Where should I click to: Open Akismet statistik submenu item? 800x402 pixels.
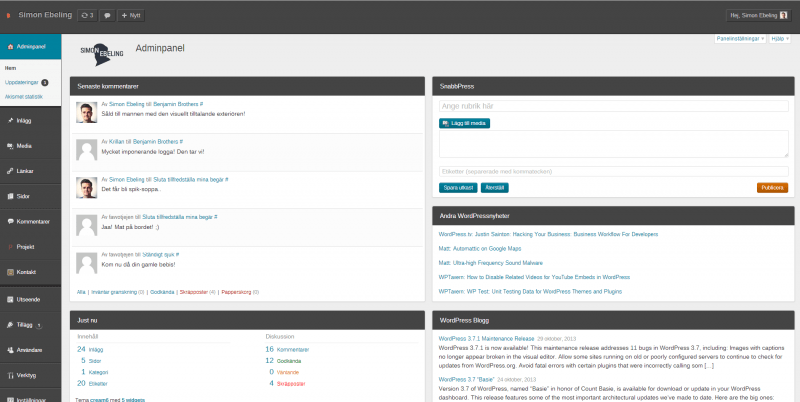tap(24, 96)
